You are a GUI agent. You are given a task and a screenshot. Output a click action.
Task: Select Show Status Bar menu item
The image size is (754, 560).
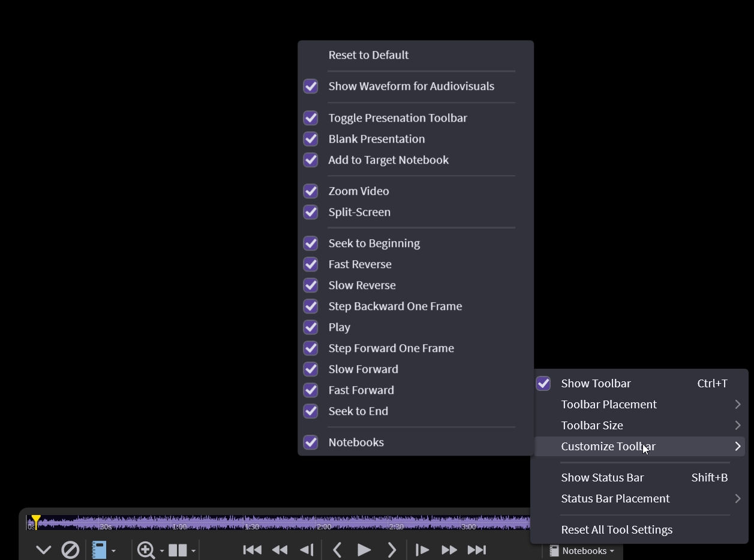[602, 478]
